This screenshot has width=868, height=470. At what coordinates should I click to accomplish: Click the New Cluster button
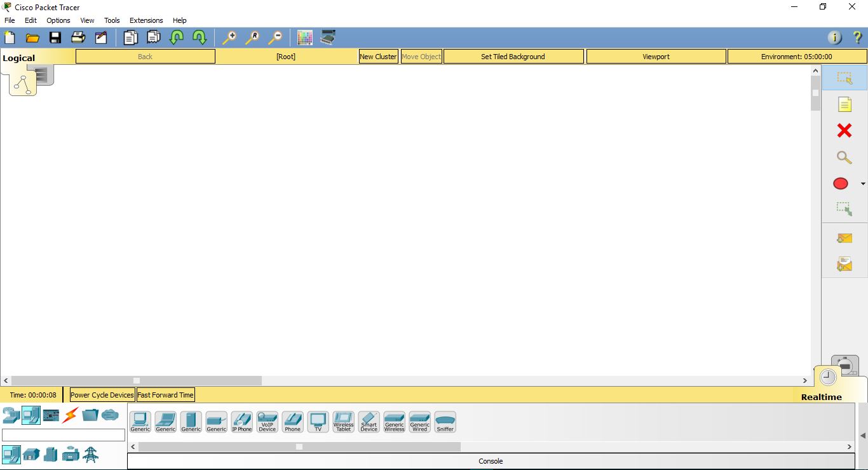pos(378,57)
